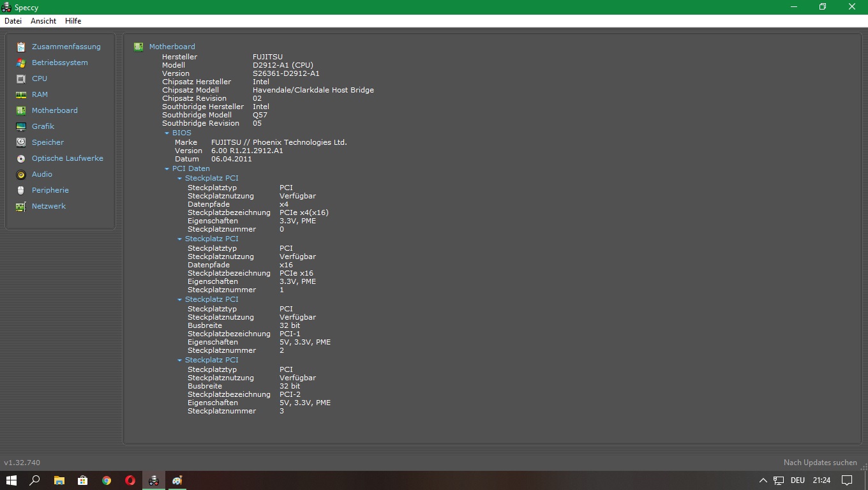Open the notification center icon
The width and height of the screenshot is (868, 490).
847,480
